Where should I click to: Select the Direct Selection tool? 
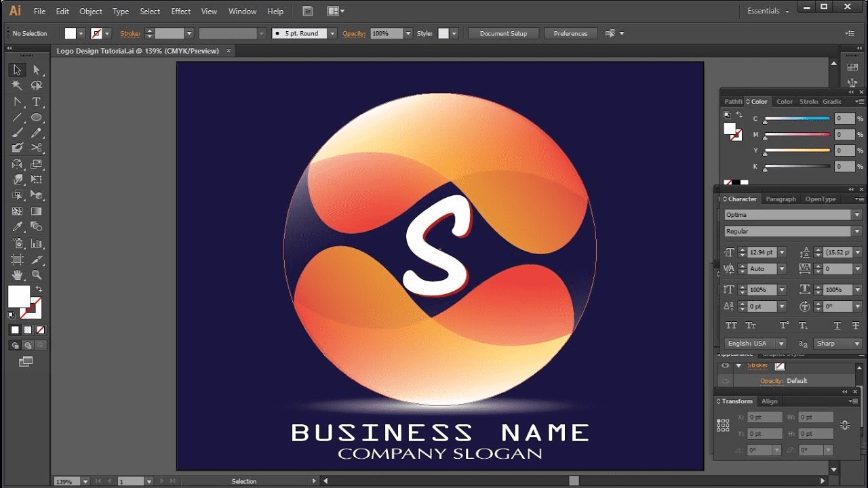[x=37, y=70]
